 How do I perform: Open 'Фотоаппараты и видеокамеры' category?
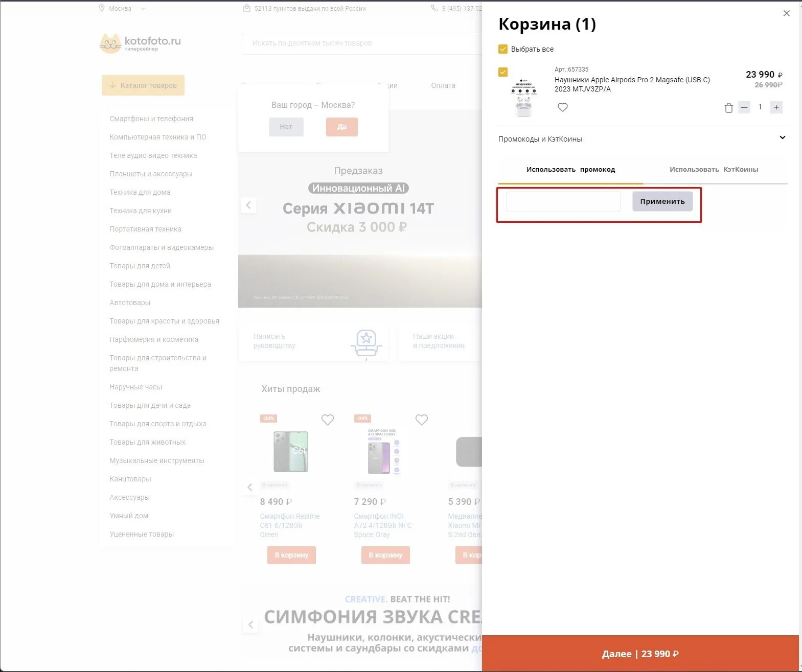[162, 247]
